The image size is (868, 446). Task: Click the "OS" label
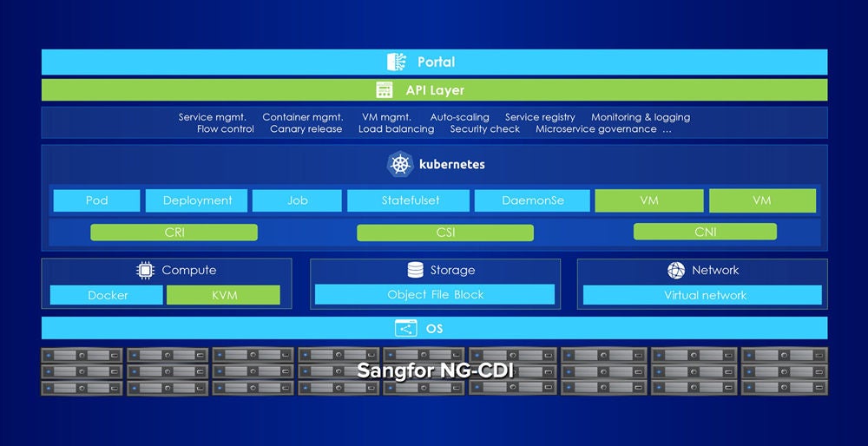pyautogui.click(x=435, y=329)
